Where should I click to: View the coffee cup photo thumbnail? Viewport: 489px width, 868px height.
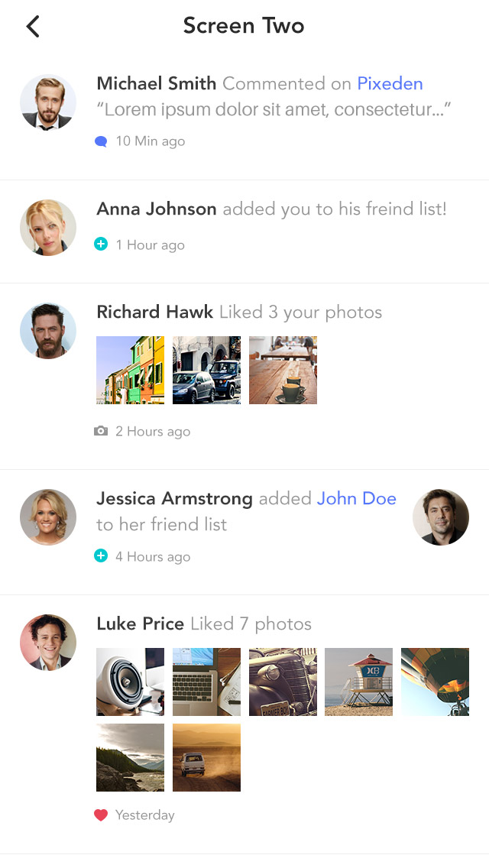283,371
